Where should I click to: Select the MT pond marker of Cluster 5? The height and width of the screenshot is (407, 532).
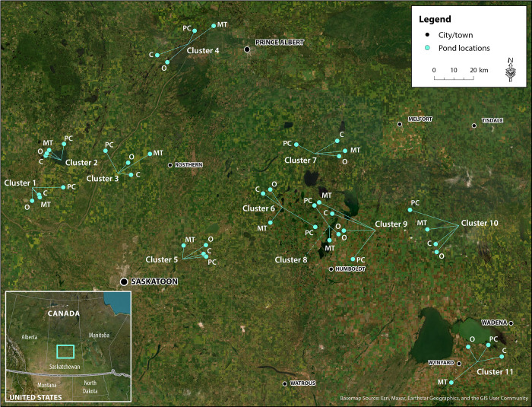click(x=184, y=245)
